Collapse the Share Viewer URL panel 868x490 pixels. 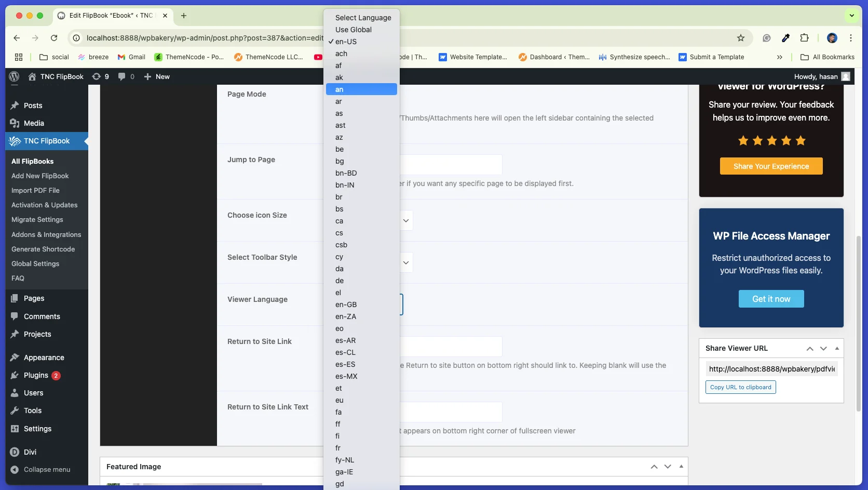pyautogui.click(x=837, y=348)
